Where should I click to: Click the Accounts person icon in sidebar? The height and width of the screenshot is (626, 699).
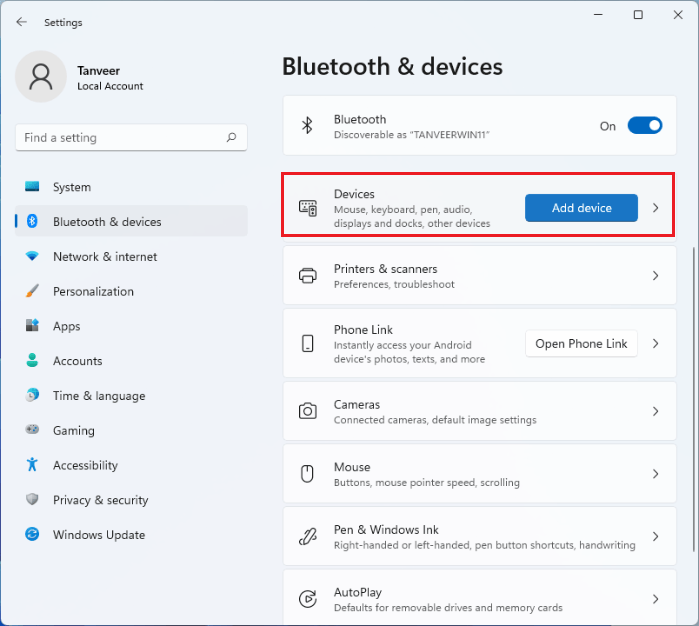pyautogui.click(x=32, y=360)
